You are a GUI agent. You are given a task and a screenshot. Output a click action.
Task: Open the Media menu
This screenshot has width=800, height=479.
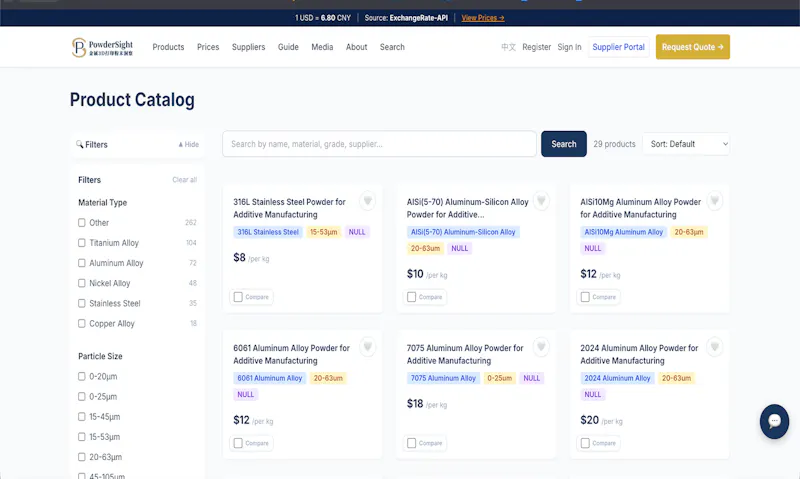[322, 47]
